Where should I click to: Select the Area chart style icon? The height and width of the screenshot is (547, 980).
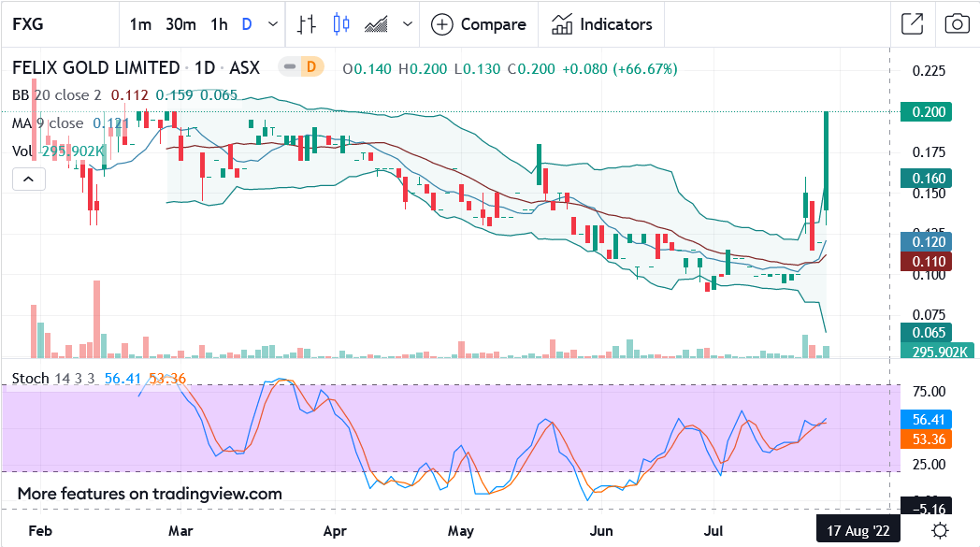(376, 24)
